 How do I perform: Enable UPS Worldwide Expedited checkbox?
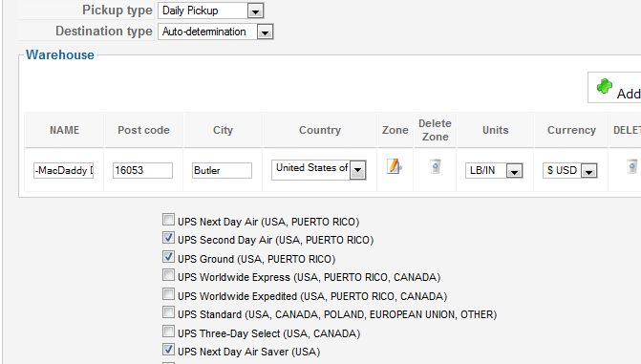168,294
